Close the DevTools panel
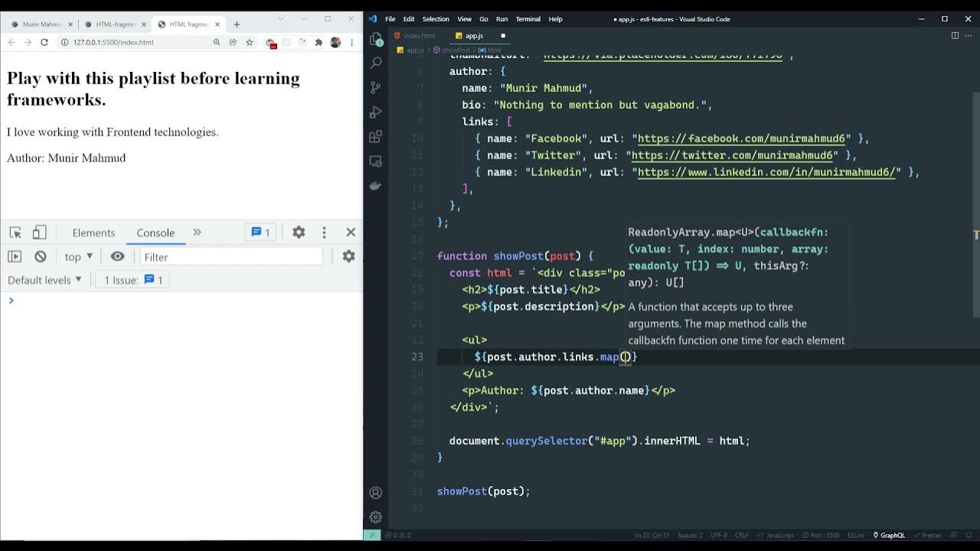980x551 pixels. 351,232
